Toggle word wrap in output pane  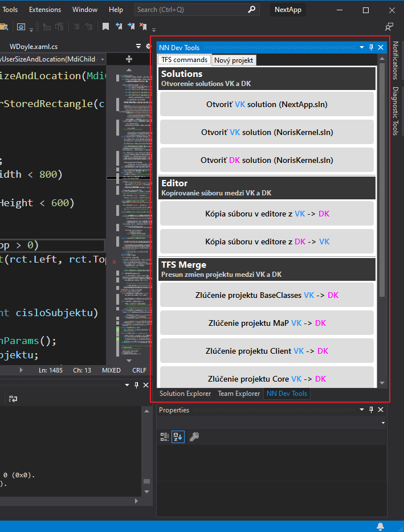pos(11,399)
